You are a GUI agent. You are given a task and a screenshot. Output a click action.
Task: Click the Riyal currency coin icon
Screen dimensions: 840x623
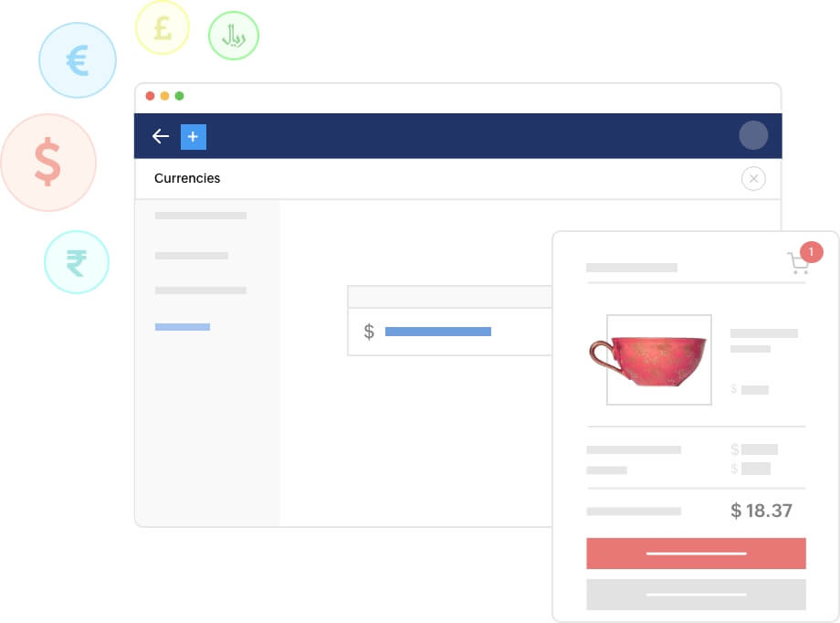[x=234, y=36]
